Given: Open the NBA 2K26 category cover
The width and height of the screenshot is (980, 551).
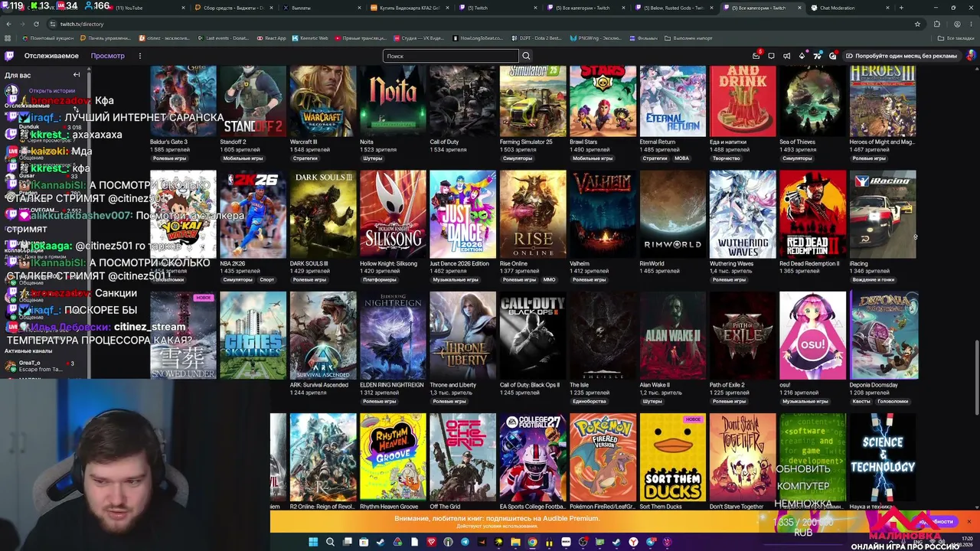Looking at the screenshot, I should click(x=253, y=214).
